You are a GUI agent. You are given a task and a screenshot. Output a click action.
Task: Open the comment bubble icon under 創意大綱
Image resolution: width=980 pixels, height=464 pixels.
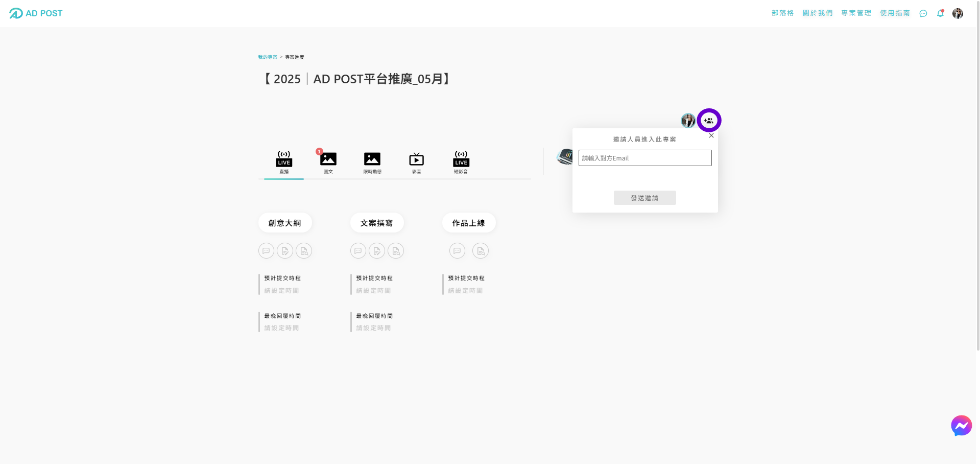coord(266,250)
